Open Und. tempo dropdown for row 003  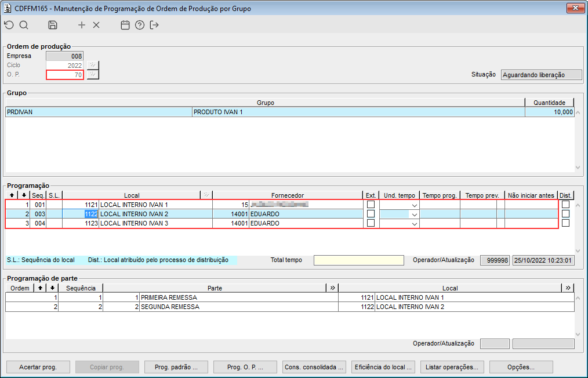click(414, 215)
